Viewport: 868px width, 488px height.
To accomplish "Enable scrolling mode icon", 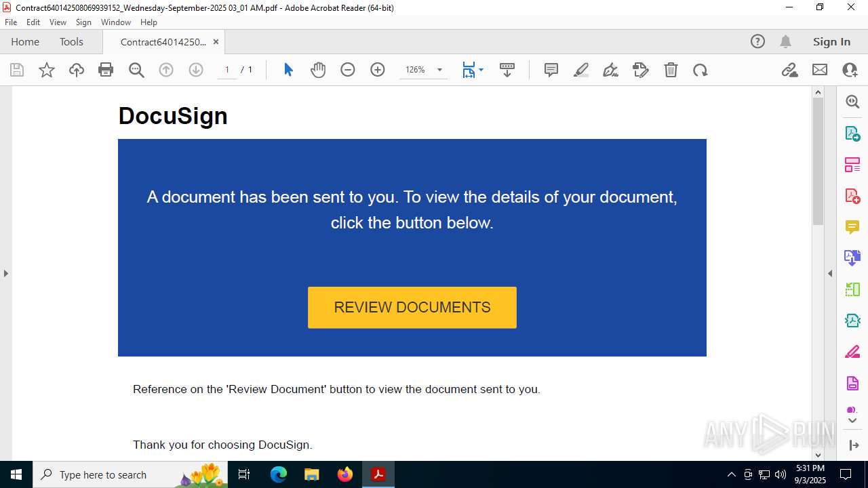I will [507, 70].
